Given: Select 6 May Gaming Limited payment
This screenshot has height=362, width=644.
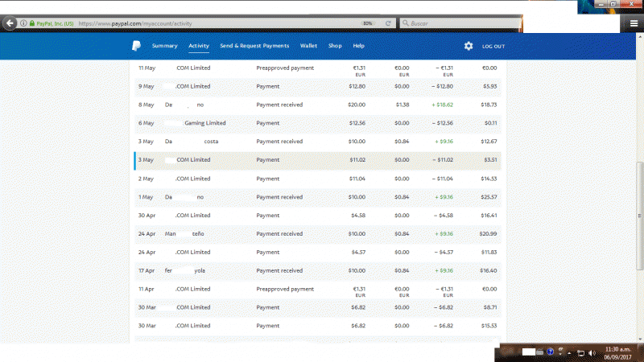Looking at the screenshot, I should 317,123.
